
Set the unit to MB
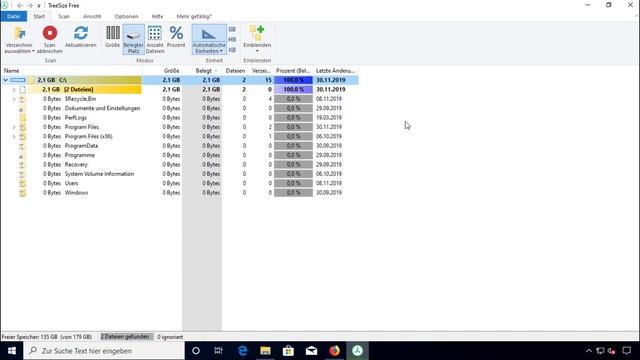pos(232,40)
